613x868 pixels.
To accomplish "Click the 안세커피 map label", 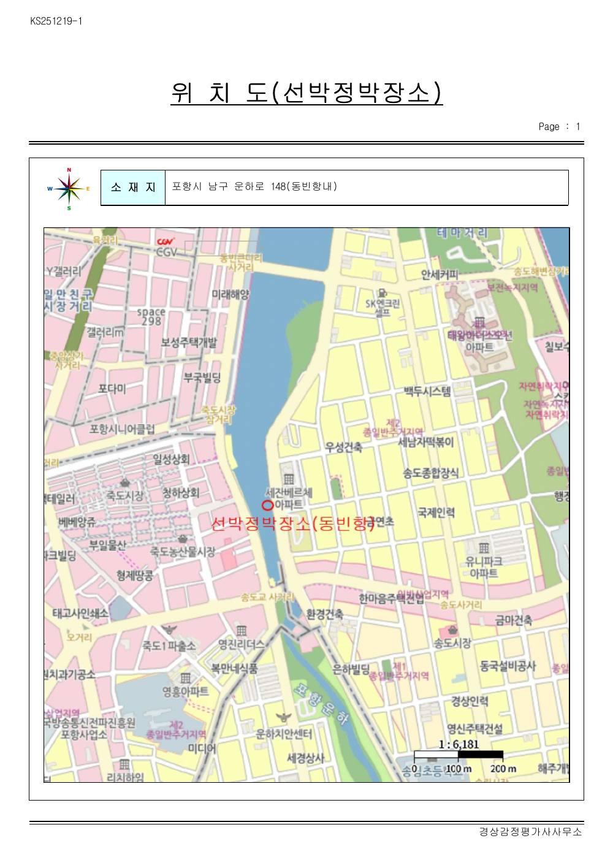I will click(439, 274).
